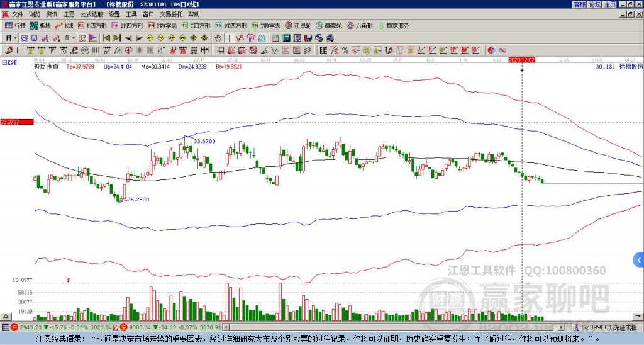
Task: Click the circled crosshair target icon
Action: [x=128, y=50]
